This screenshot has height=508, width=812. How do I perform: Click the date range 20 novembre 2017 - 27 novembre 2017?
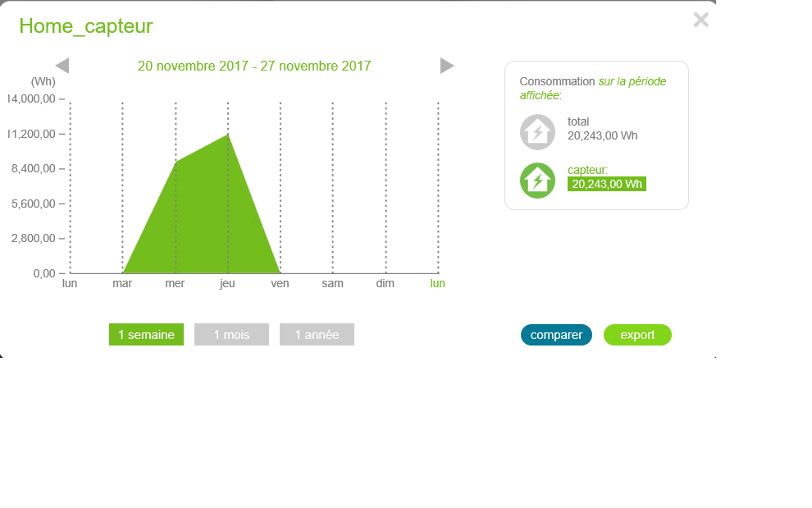click(x=254, y=66)
